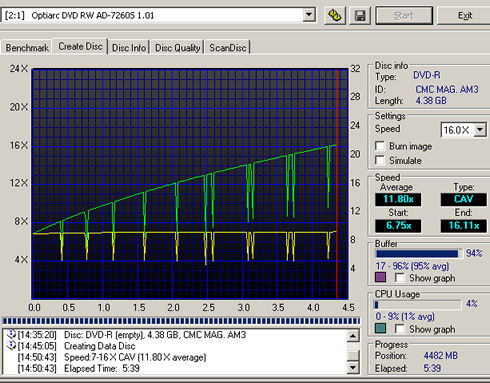Click the floppy disk save icon
The width and height of the screenshot is (490, 383).
point(360,15)
